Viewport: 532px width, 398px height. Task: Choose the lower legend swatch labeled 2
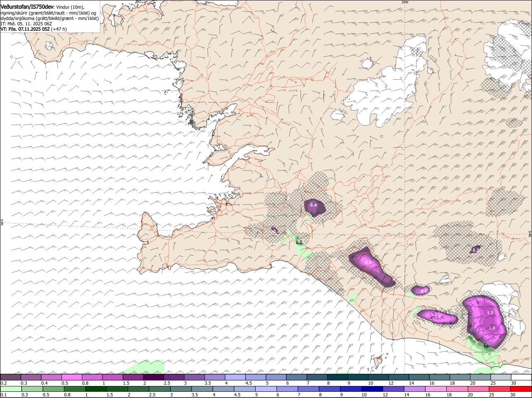(x=138, y=389)
